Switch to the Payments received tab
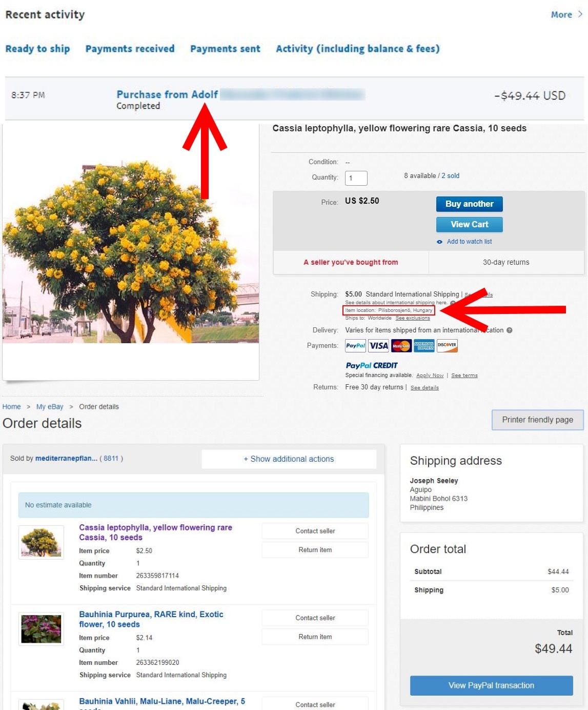The width and height of the screenshot is (588, 710). [x=130, y=49]
